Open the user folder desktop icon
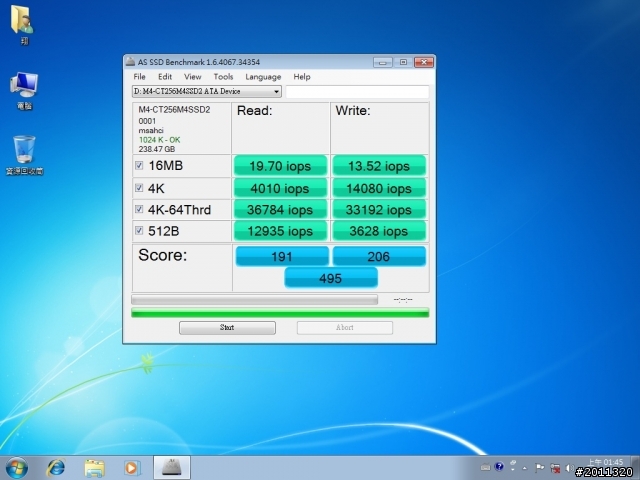The width and height of the screenshot is (640, 480). click(x=23, y=25)
